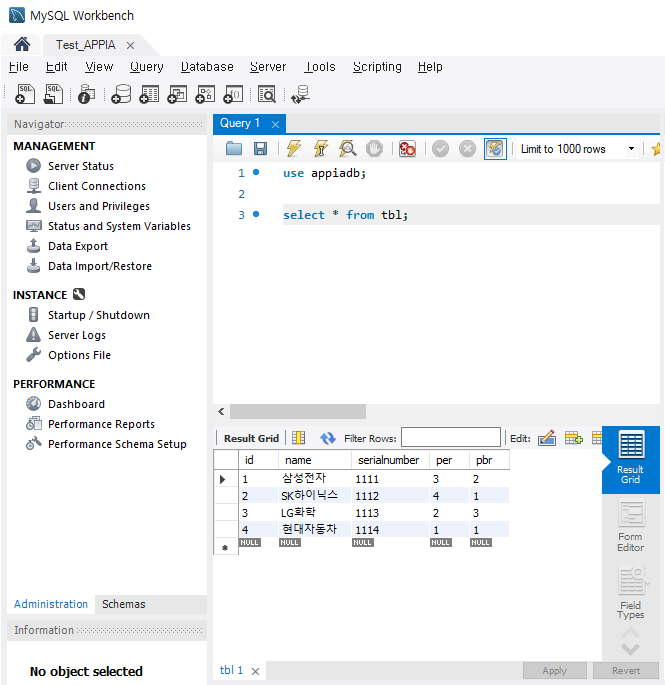The width and height of the screenshot is (665, 685).
Task: Edit current row pencil icon
Action: click(x=547, y=438)
